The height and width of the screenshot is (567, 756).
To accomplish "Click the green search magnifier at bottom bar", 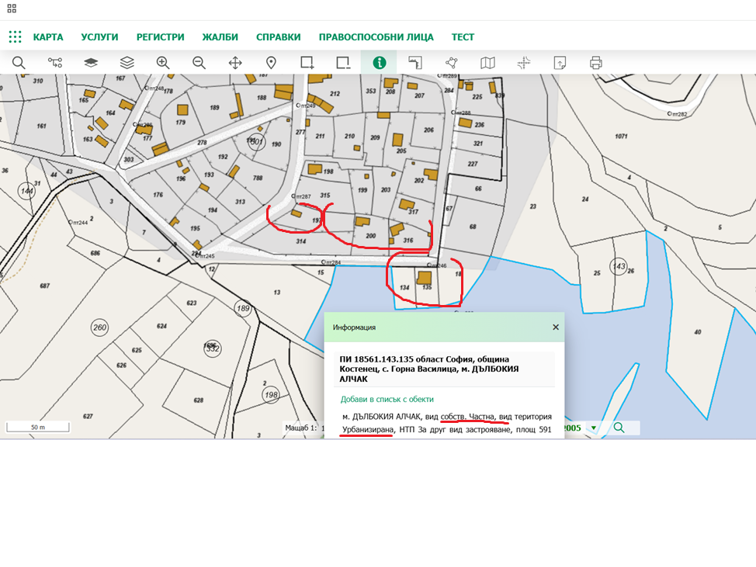I will click(x=619, y=428).
